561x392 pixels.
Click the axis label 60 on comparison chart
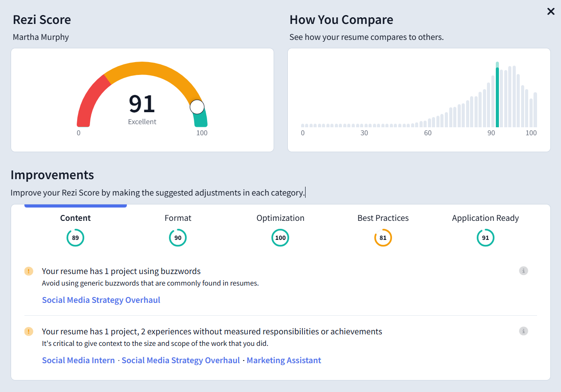(x=428, y=133)
